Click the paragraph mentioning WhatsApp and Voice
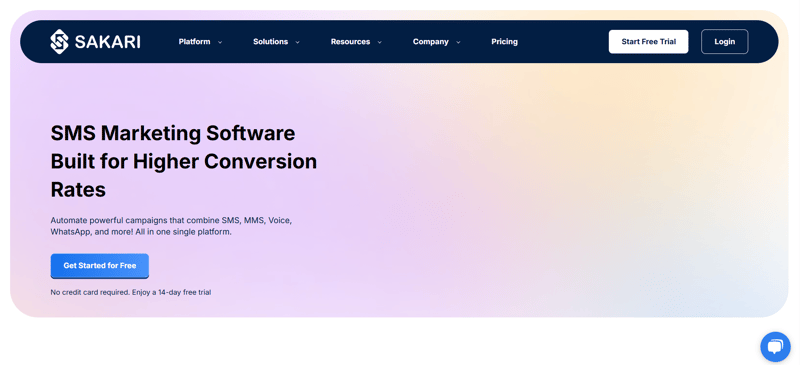Image resolution: width=800 pixels, height=365 pixels. point(171,226)
